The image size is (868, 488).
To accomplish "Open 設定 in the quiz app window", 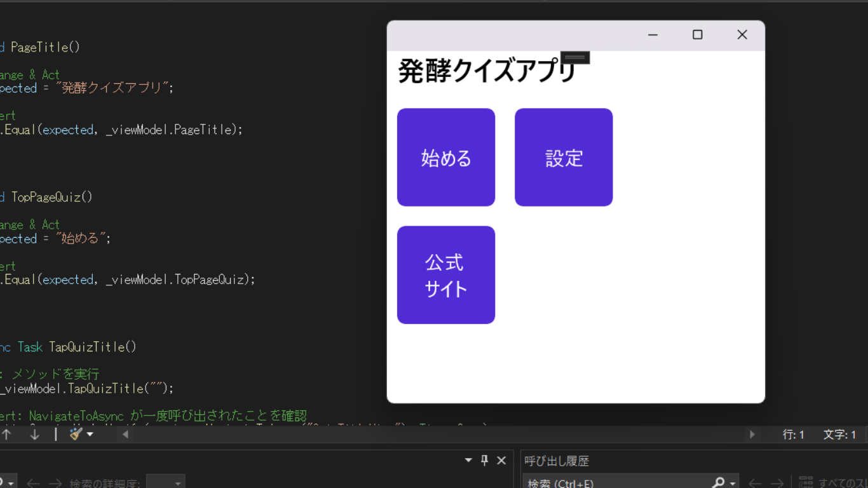I will click(x=564, y=158).
